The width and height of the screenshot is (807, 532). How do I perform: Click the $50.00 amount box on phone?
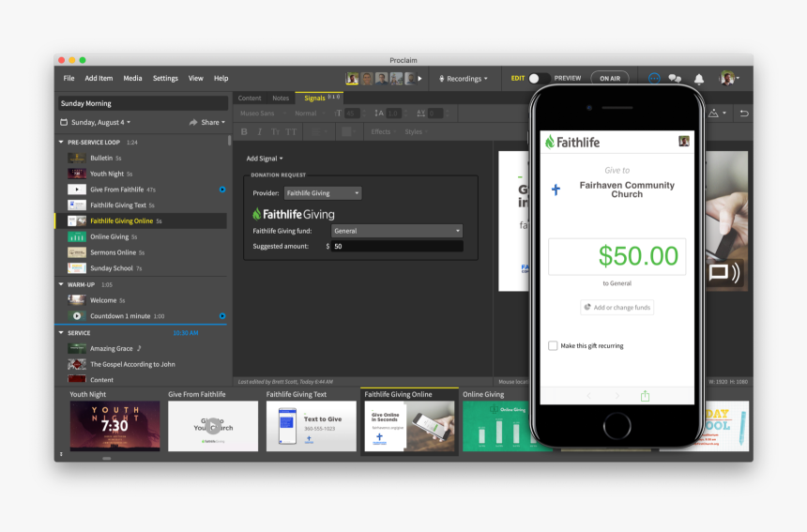tap(617, 256)
